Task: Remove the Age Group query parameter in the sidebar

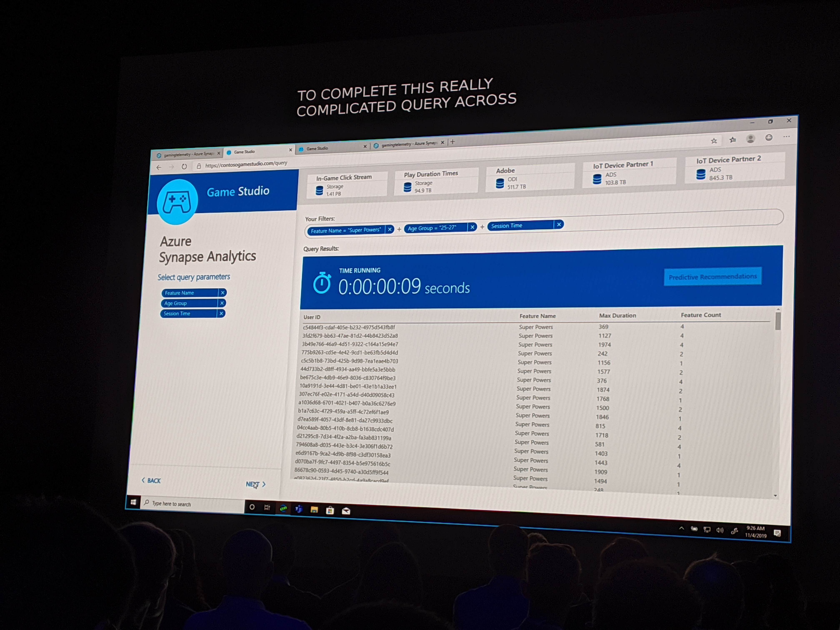Action: tap(222, 303)
